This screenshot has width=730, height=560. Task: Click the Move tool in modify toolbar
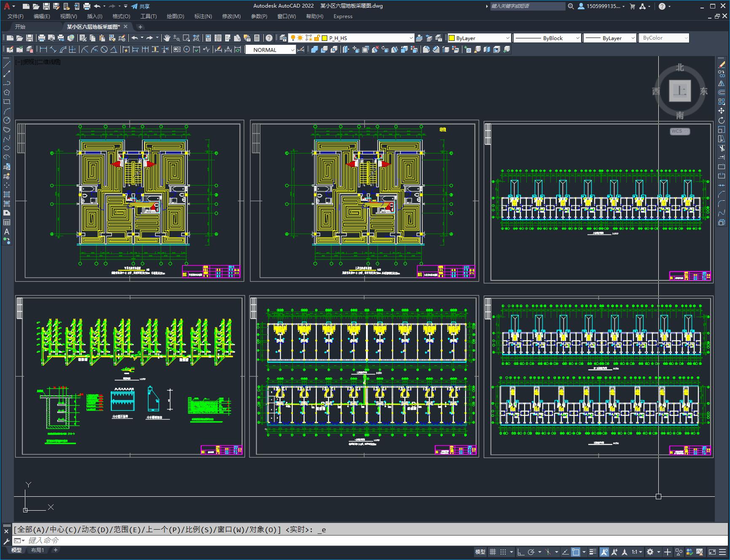pyautogui.click(x=722, y=111)
